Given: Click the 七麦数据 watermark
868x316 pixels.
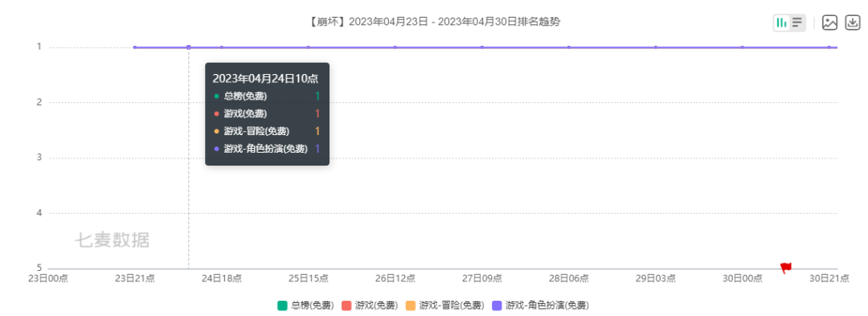Looking at the screenshot, I should 113,240.
